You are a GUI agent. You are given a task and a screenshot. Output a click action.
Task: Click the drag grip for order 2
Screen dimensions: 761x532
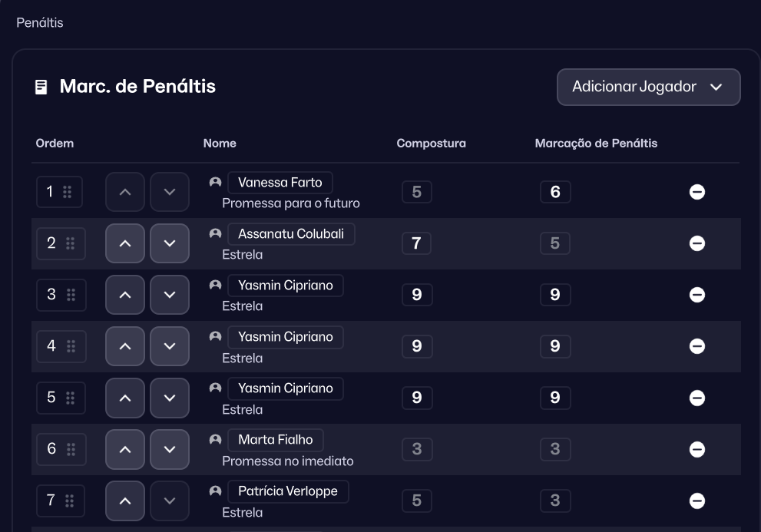71,243
